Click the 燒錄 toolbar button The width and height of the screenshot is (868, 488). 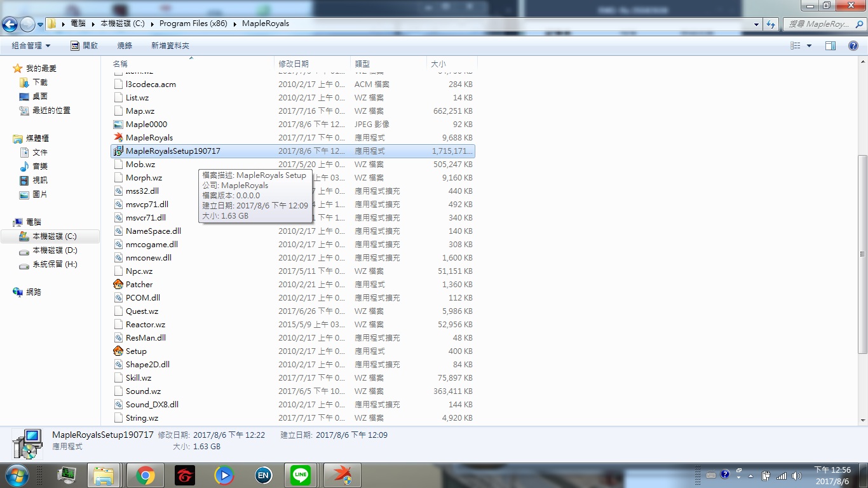125,46
